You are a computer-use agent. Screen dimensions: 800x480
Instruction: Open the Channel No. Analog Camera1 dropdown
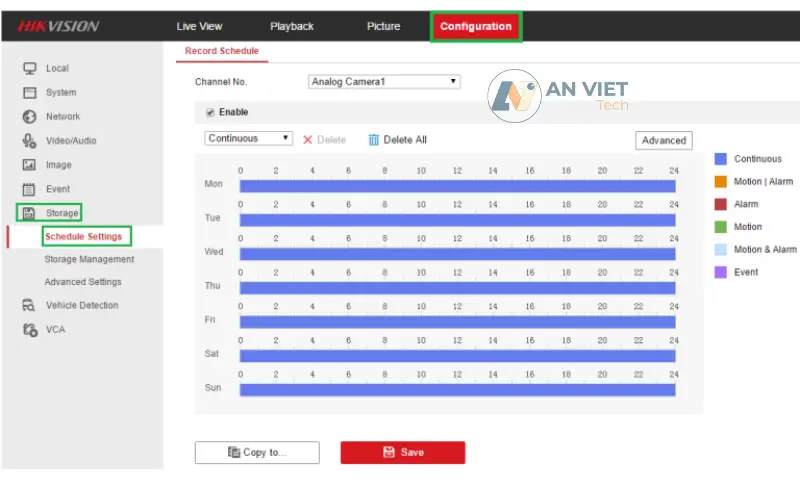tap(384, 81)
